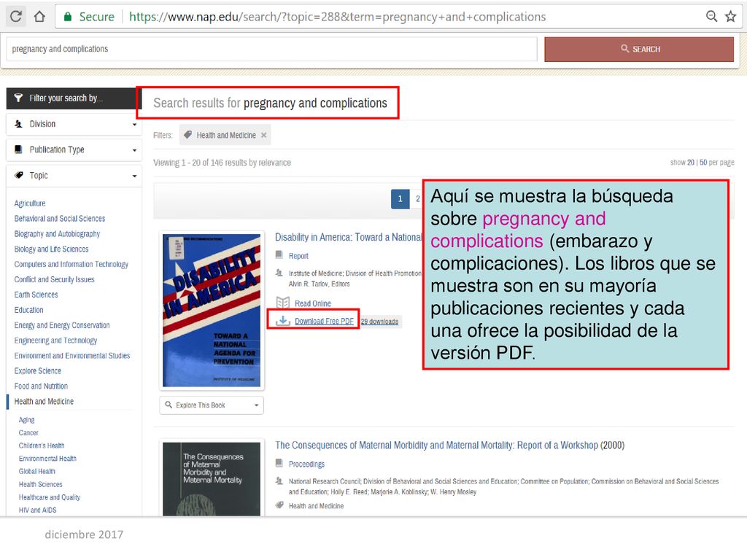The height and width of the screenshot is (560, 747).
Task: Click the green Secure padlock icon
Action: [x=68, y=17]
